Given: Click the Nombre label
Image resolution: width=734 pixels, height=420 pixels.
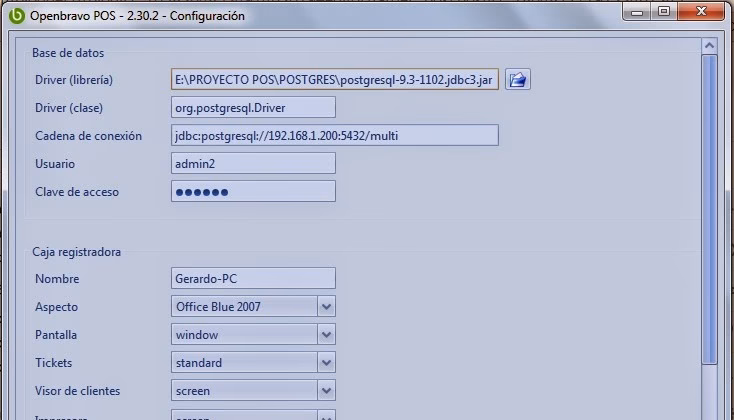Looking at the screenshot, I should (57, 279).
